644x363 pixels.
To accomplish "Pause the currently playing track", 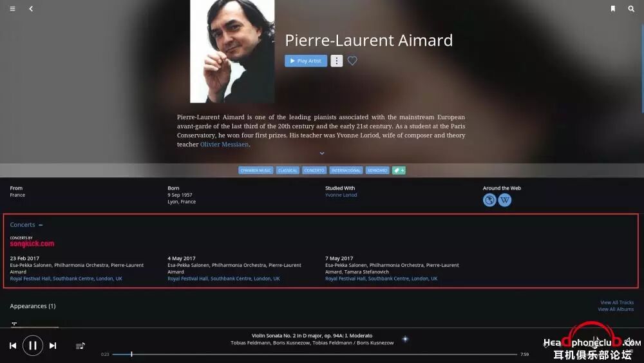I will click(33, 346).
